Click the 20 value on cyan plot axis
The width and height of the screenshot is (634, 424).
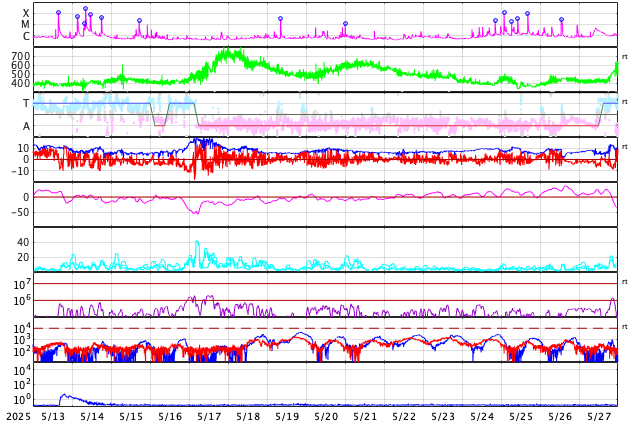23,257
